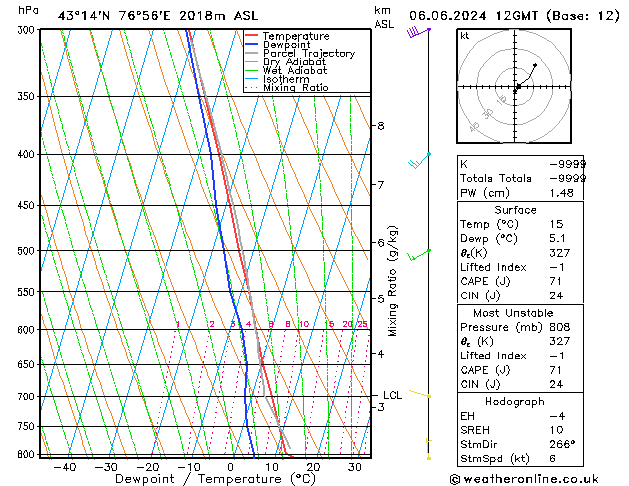Click the Most Unstable CIN (J) value 24

tap(556, 384)
